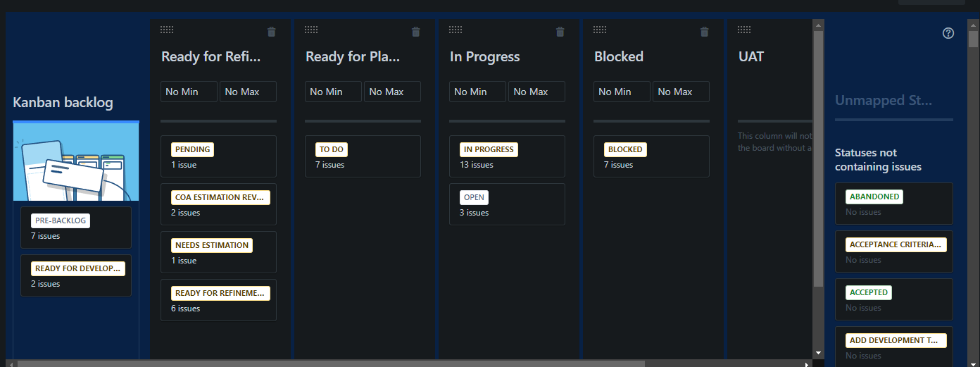Click the ABANDONED unmapped status

pos(894,204)
